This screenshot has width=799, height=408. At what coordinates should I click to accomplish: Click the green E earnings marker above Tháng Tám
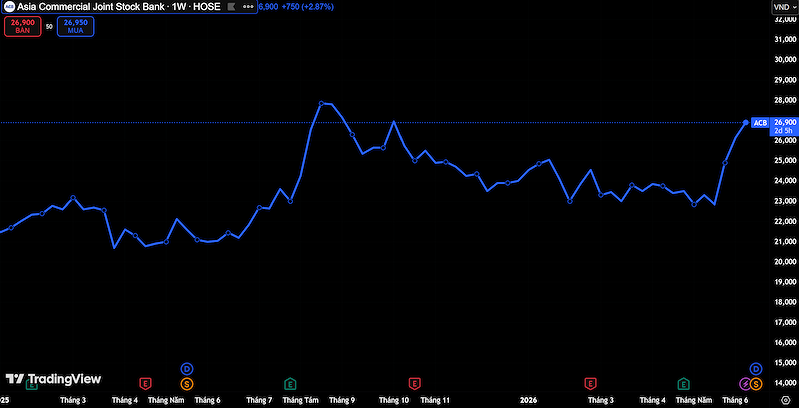[x=290, y=383]
